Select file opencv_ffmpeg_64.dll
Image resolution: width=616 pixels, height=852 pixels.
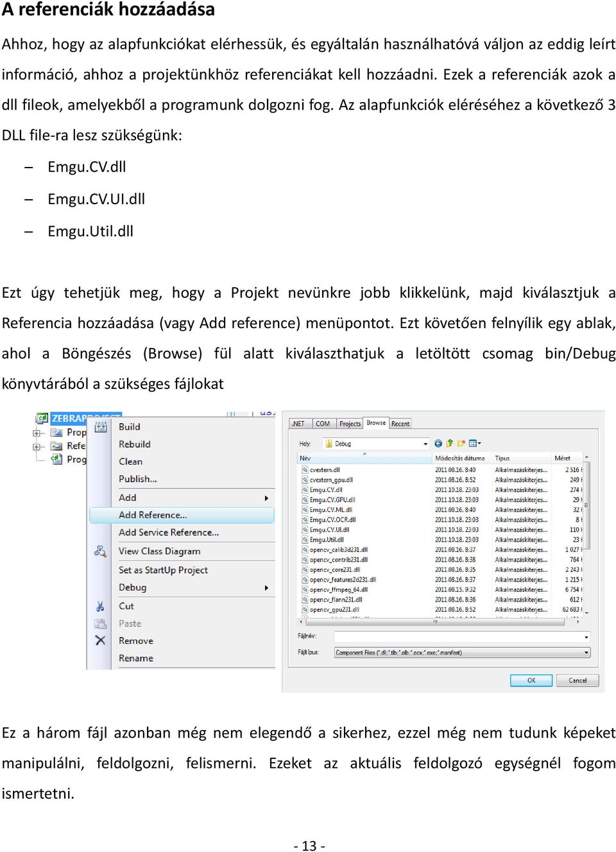339,589
